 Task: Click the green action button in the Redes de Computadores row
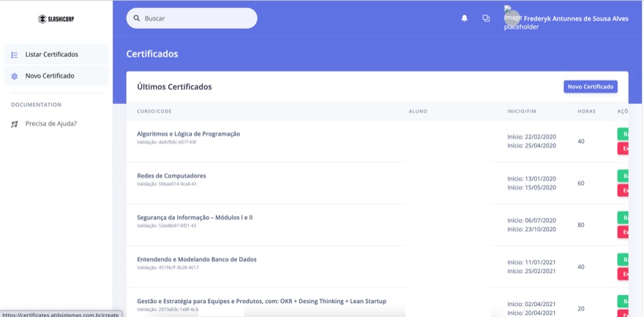pyautogui.click(x=623, y=176)
